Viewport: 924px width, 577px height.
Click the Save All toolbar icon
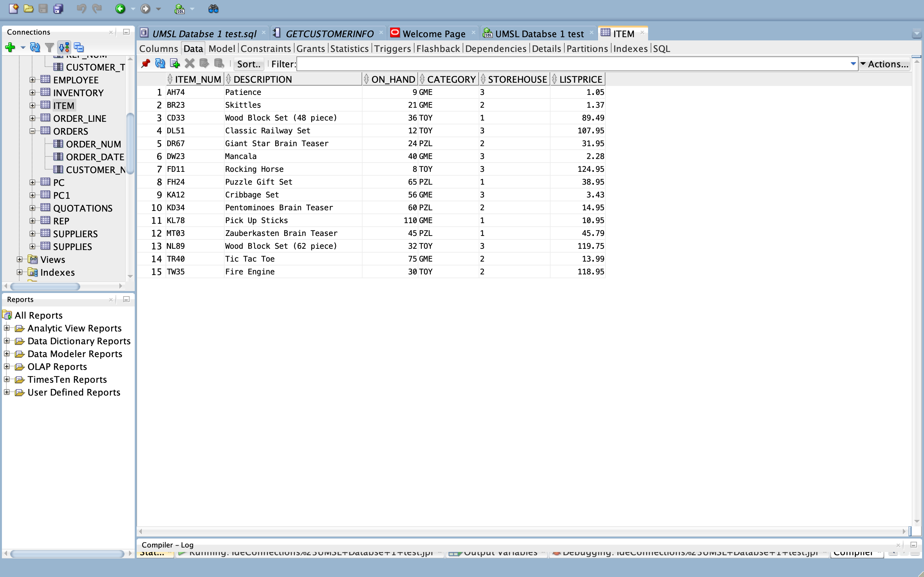coord(58,9)
